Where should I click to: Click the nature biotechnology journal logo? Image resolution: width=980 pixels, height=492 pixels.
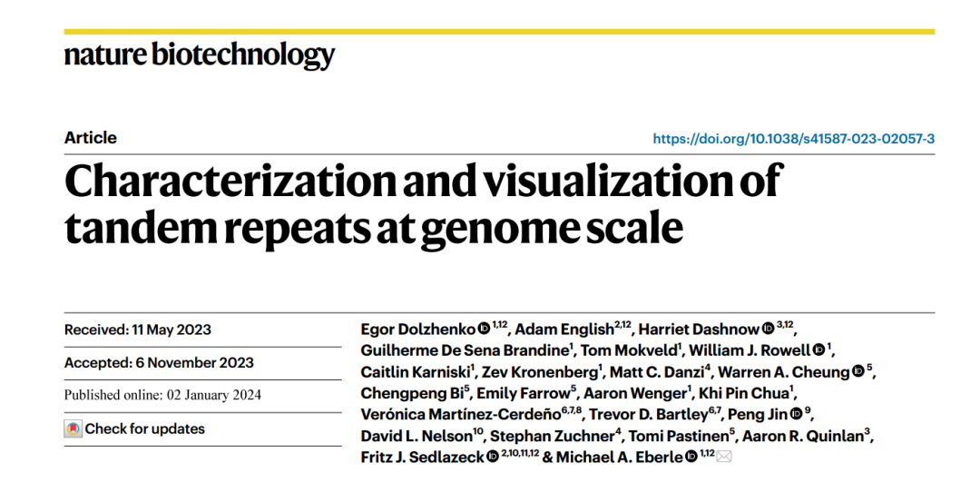[200, 55]
